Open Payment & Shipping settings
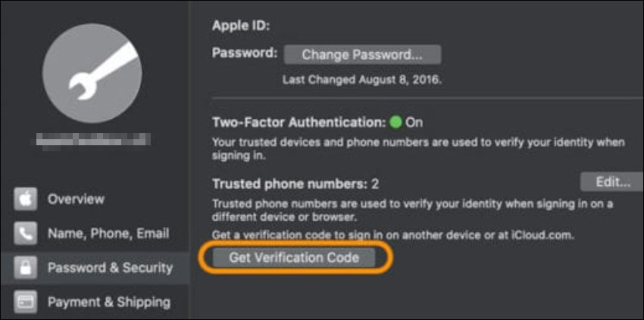The image size is (644, 320). click(x=108, y=302)
